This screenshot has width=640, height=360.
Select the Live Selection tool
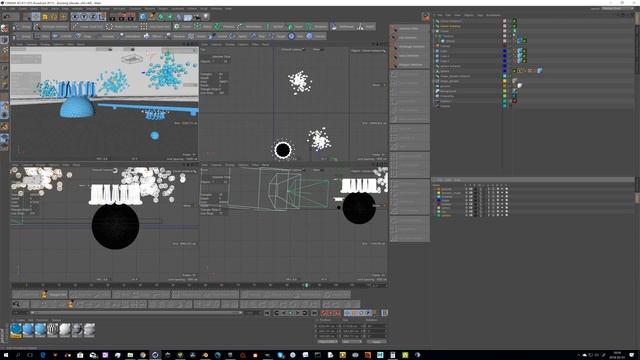point(27,17)
